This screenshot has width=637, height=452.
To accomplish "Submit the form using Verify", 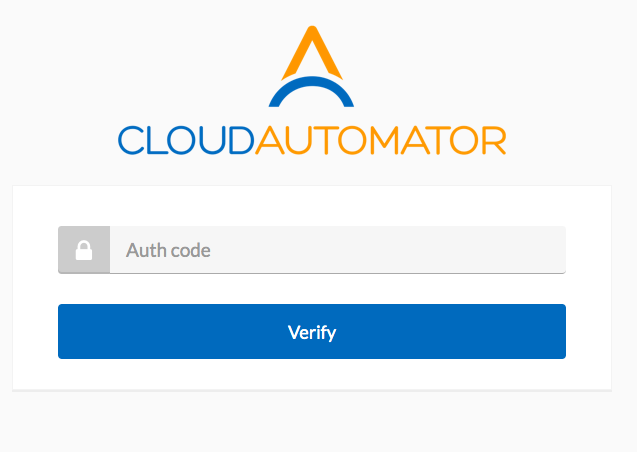I will pyautogui.click(x=312, y=331).
